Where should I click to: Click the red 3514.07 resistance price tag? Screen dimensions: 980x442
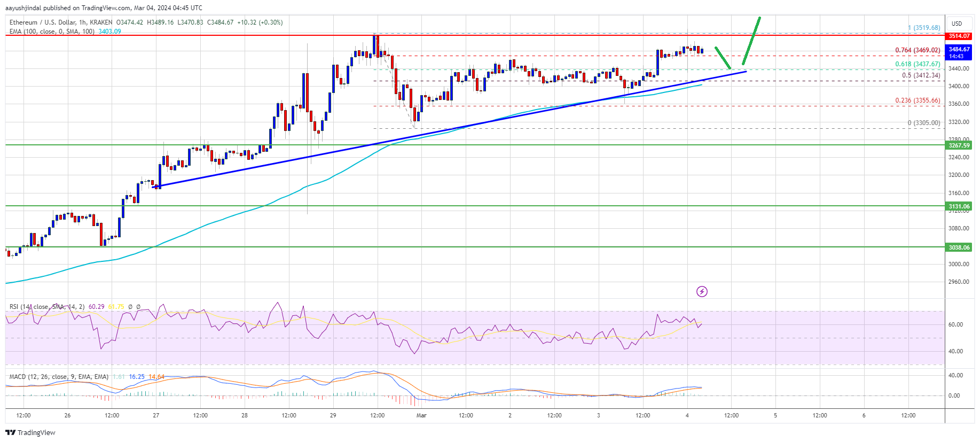[x=959, y=36]
